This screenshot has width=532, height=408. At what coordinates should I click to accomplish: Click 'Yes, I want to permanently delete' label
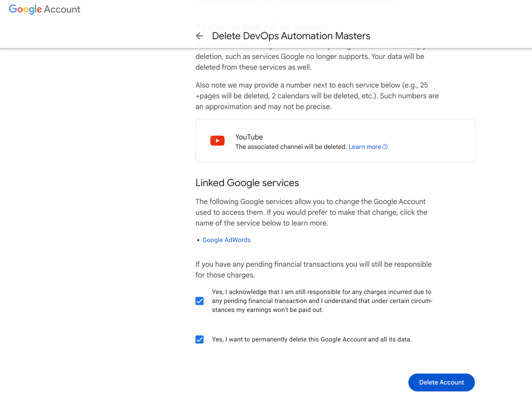point(312,339)
